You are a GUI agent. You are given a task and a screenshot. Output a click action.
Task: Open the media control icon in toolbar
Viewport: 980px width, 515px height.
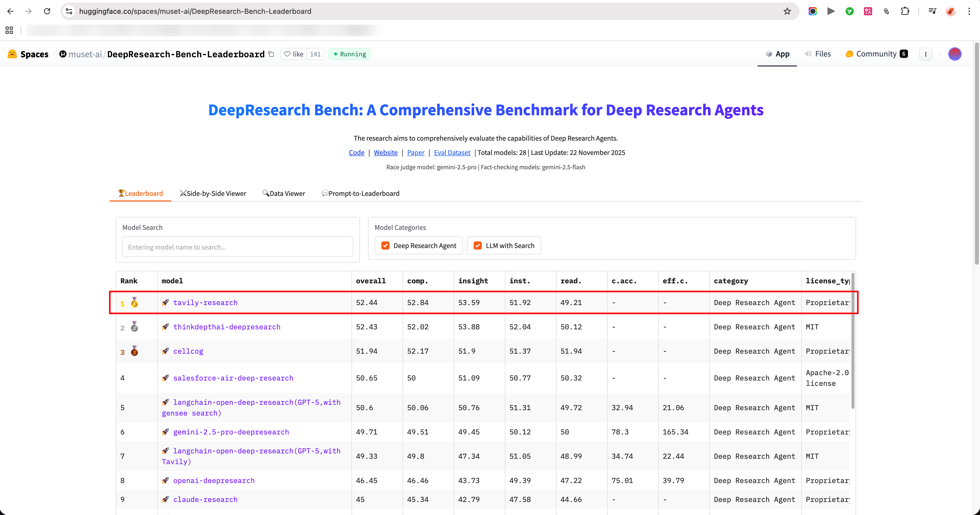932,12
